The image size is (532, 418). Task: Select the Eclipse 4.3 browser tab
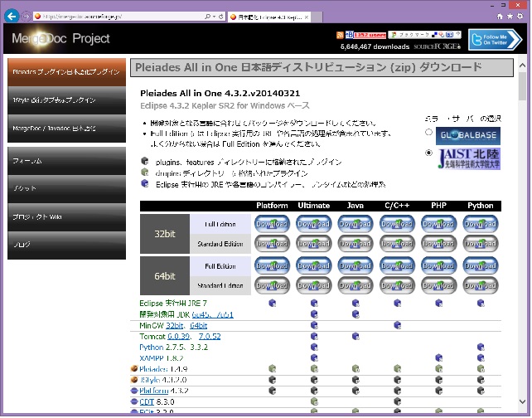click(268, 17)
